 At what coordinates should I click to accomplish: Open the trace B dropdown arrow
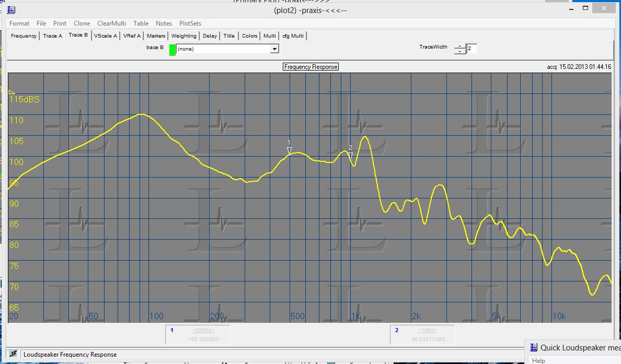(274, 49)
